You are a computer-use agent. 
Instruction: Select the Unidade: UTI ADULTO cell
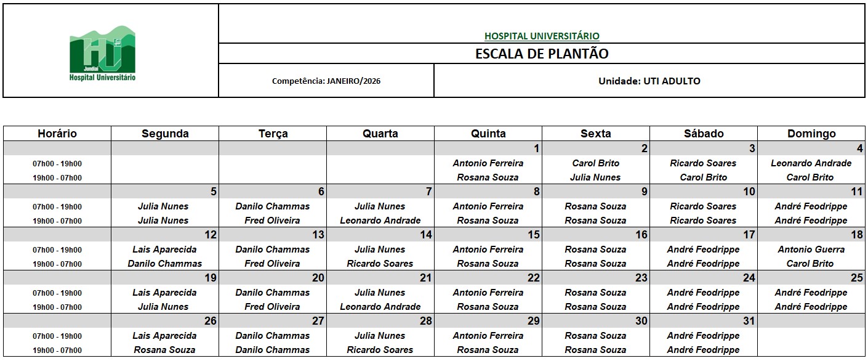(x=649, y=81)
